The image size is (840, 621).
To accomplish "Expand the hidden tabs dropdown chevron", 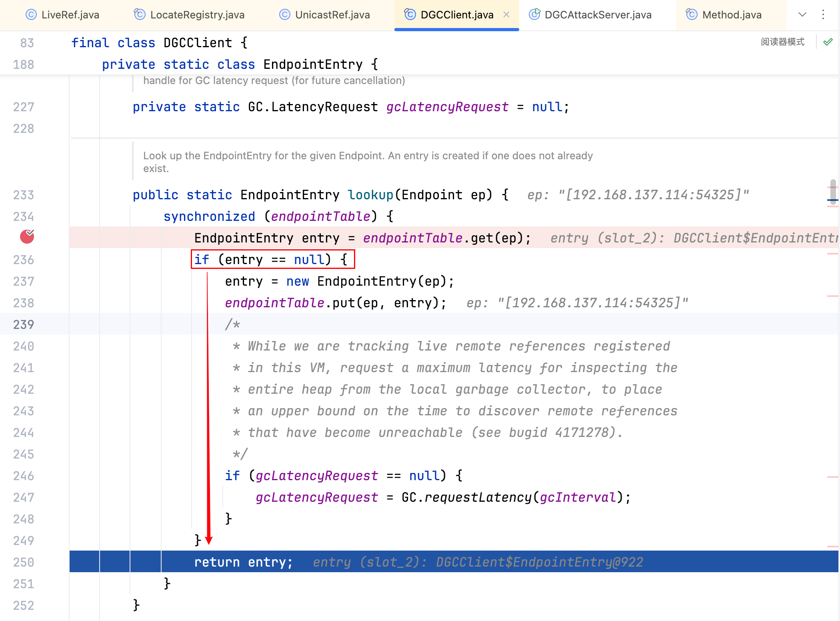I will click(x=802, y=15).
